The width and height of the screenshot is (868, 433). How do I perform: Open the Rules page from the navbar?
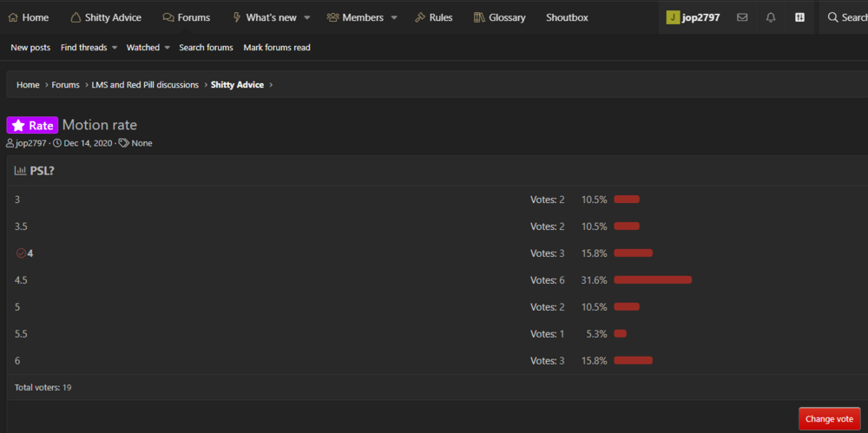(433, 17)
